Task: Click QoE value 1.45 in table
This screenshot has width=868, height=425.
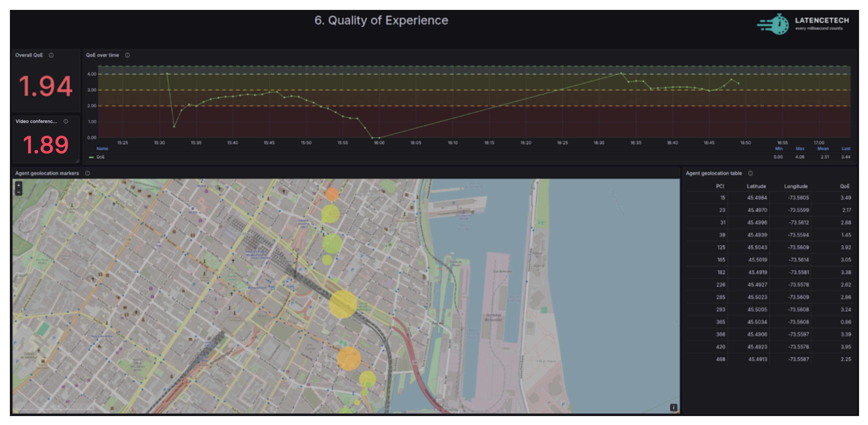Action: 846,235
